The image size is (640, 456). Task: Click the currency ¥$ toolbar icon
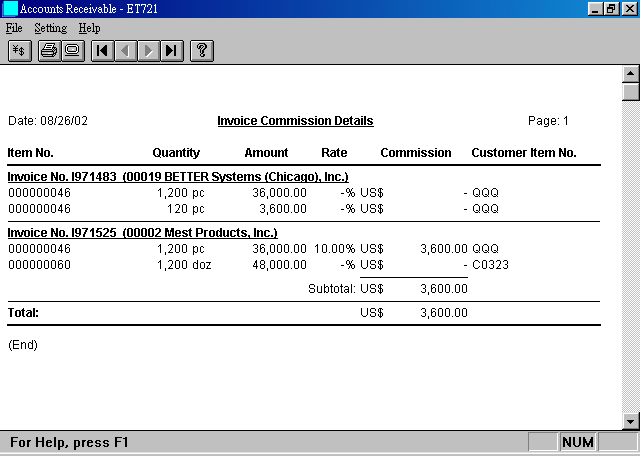20,51
